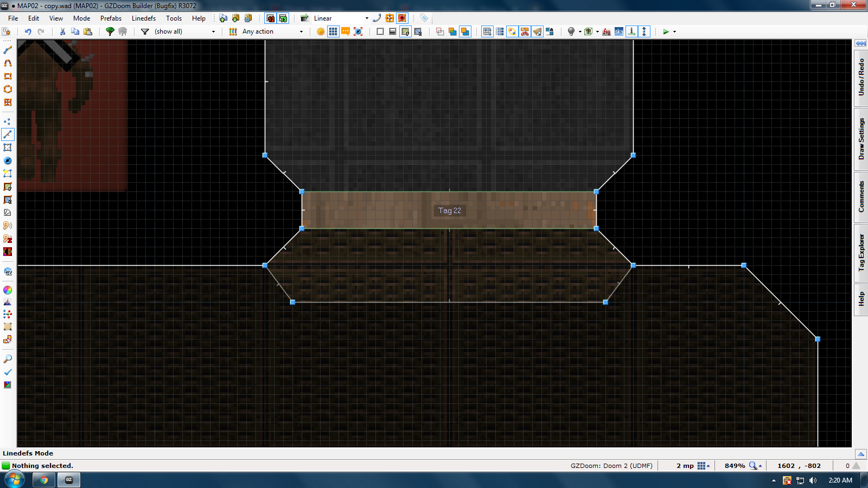Select the Draw Rectangle tool
The height and width of the screenshot is (488, 868).
pos(8,76)
